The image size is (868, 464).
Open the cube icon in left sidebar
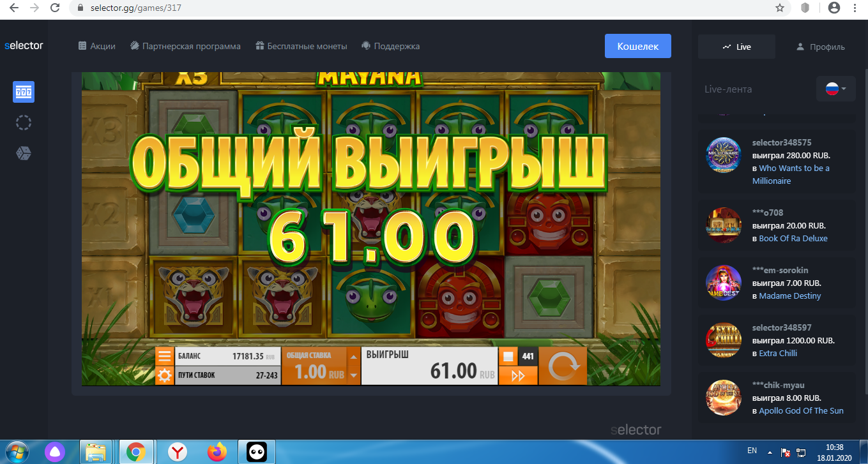pos(24,153)
